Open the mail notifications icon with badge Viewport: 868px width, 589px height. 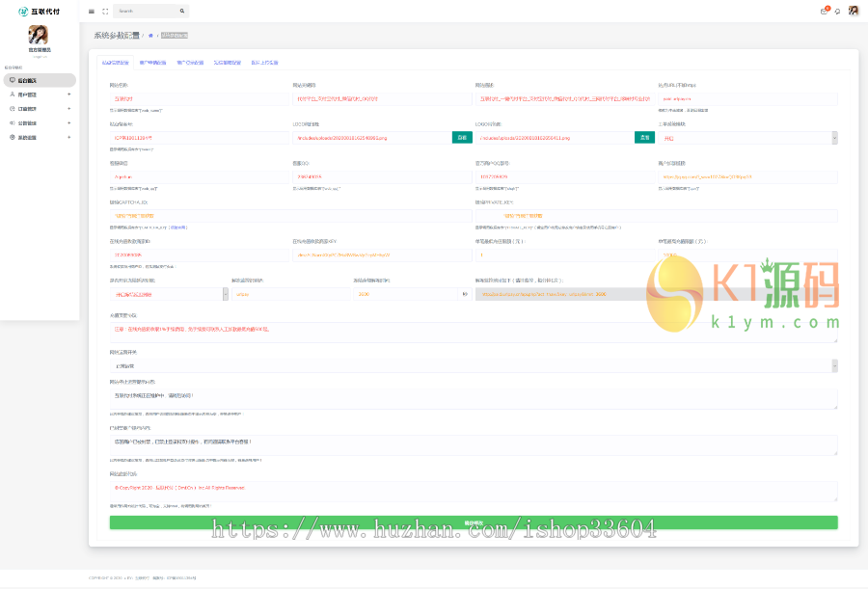(x=824, y=12)
